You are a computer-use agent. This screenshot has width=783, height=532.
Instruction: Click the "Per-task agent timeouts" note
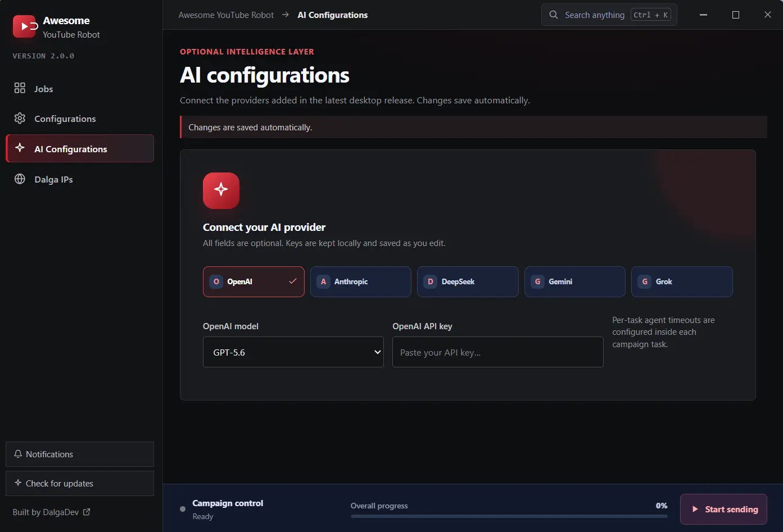click(663, 332)
